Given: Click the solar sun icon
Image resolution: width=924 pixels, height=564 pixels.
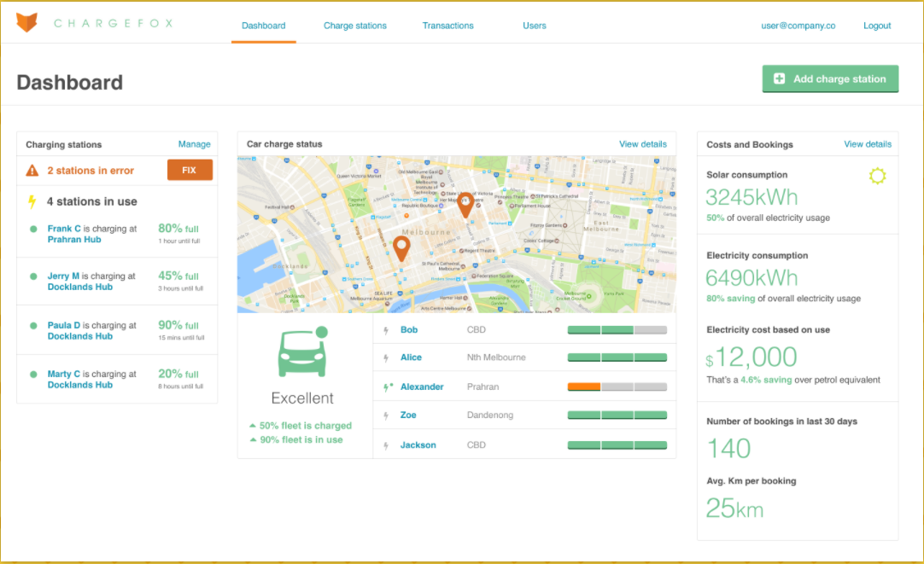Looking at the screenshot, I should tap(877, 176).
